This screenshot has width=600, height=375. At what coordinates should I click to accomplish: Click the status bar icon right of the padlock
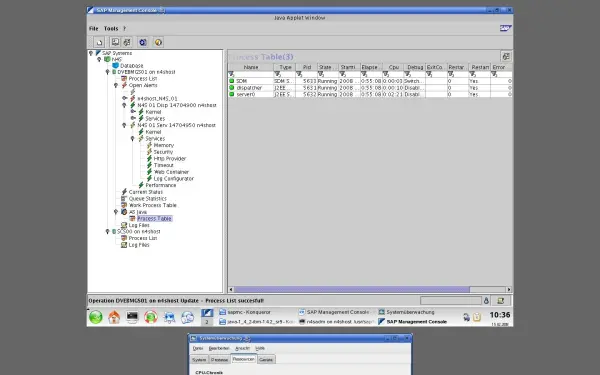click(501, 301)
